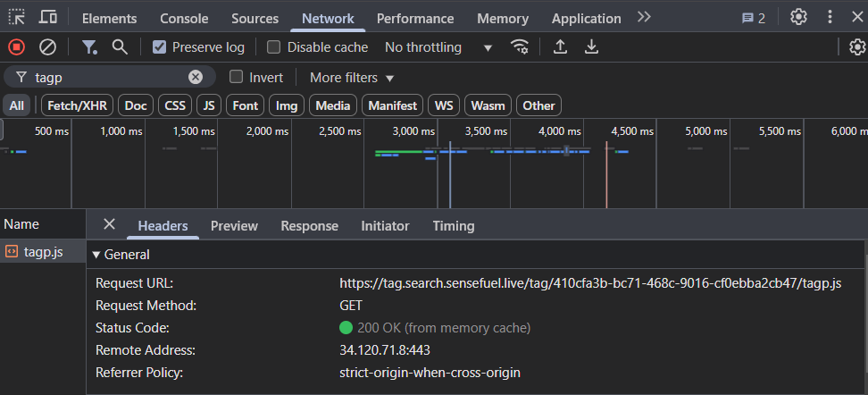Stop recording network log
This screenshot has width=868, height=395.
pos(17,47)
